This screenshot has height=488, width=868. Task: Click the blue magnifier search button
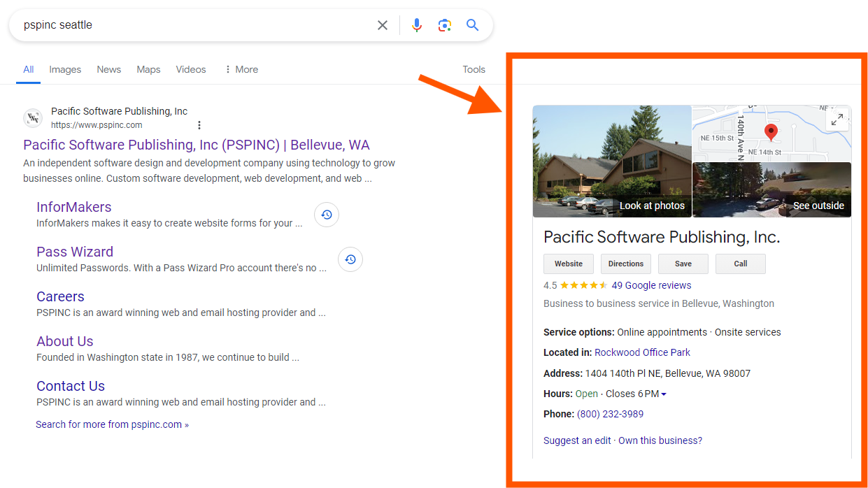coord(473,25)
